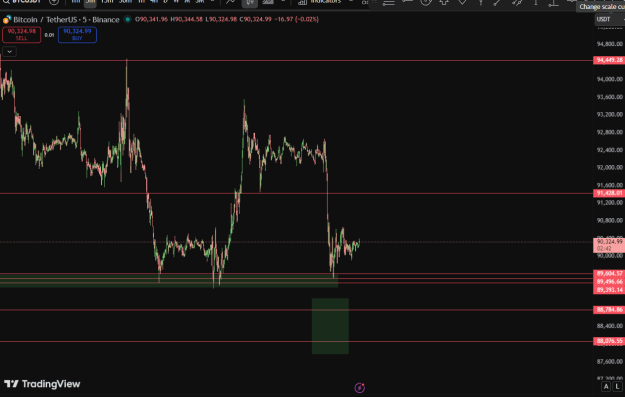Click the blue BUY 90,324.99 button
The width and height of the screenshot is (625, 397).
pyautogui.click(x=77, y=35)
